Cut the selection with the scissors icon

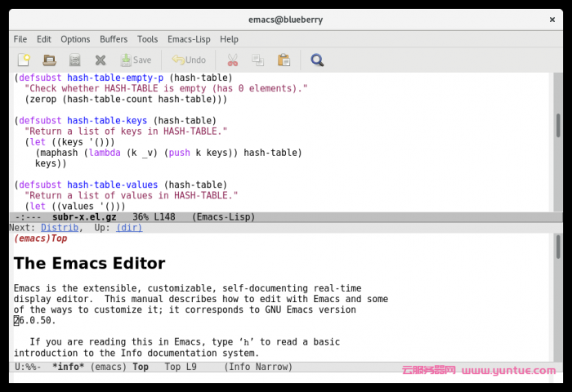click(x=232, y=60)
